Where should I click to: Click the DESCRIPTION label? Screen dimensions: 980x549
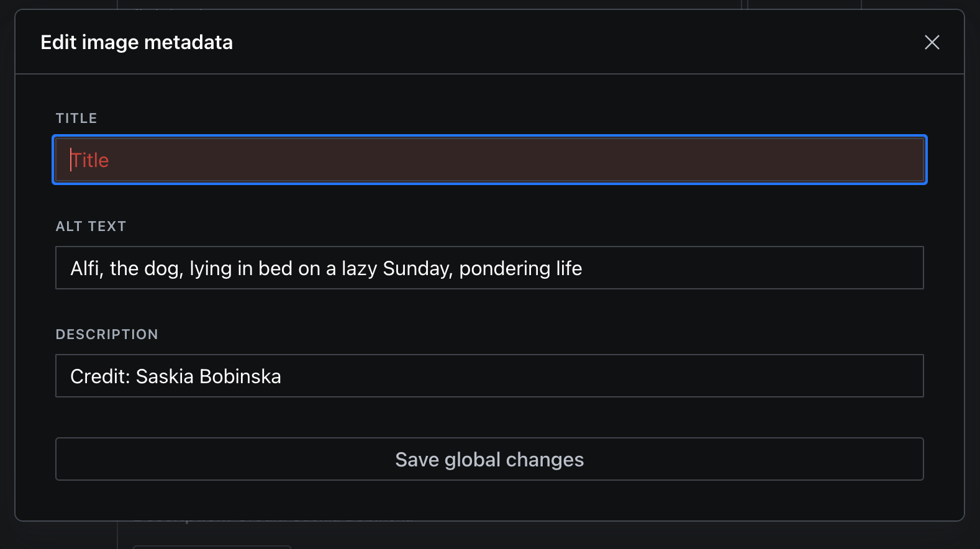(x=107, y=334)
